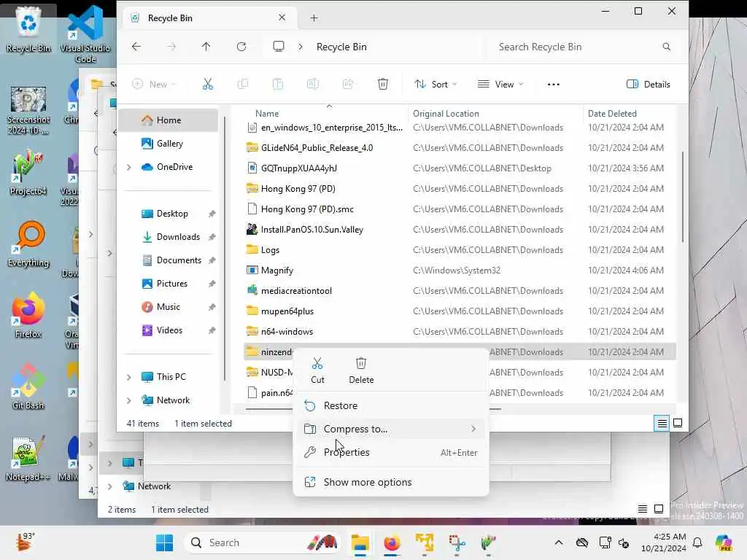Open the Compress to... submenu
The width and height of the screenshot is (747, 560).
[x=391, y=429]
